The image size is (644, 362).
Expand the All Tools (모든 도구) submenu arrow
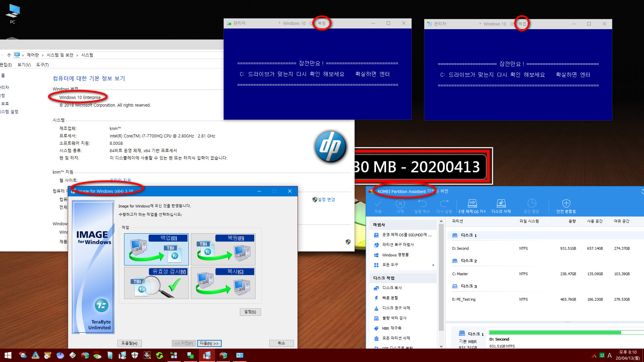(x=433, y=265)
